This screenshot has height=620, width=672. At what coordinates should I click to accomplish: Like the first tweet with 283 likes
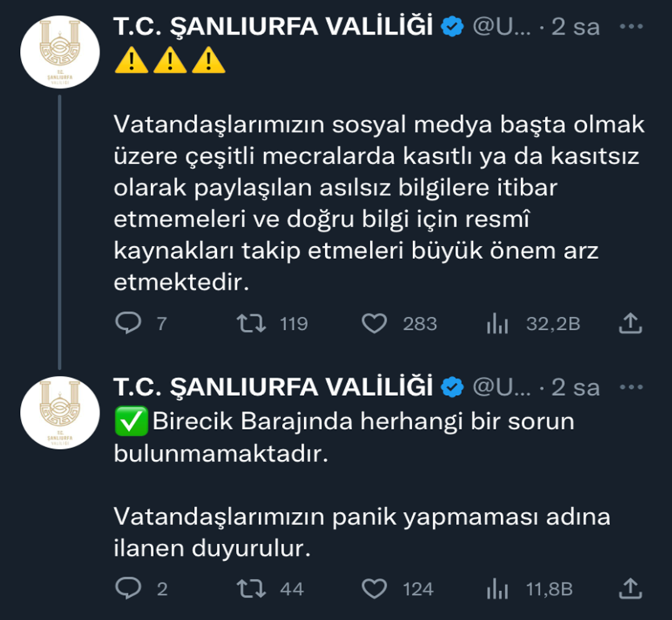377,323
